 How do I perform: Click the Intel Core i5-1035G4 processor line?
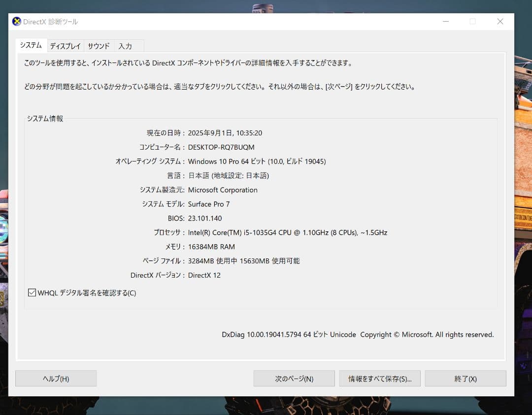pyautogui.click(x=288, y=232)
